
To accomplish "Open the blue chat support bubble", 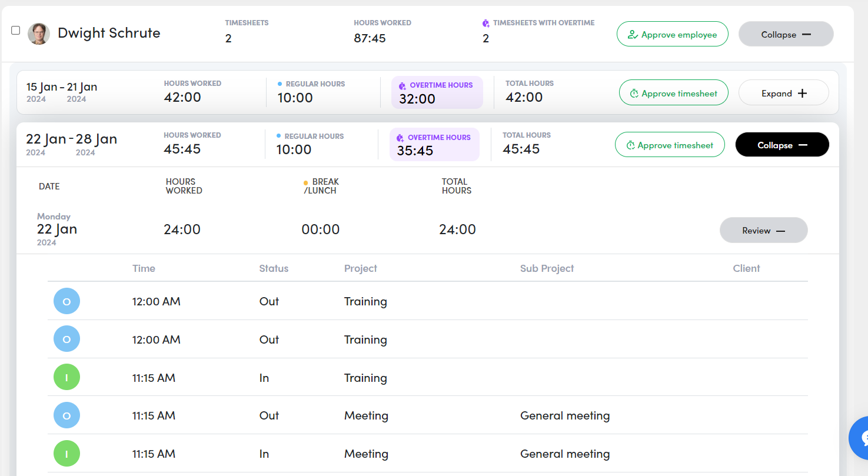I will [x=859, y=438].
